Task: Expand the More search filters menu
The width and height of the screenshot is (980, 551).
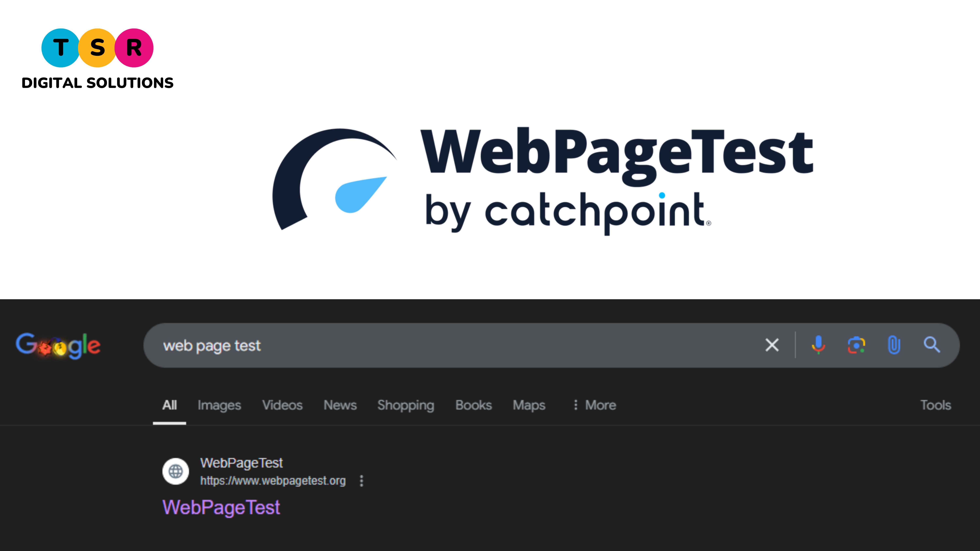Action: point(595,405)
